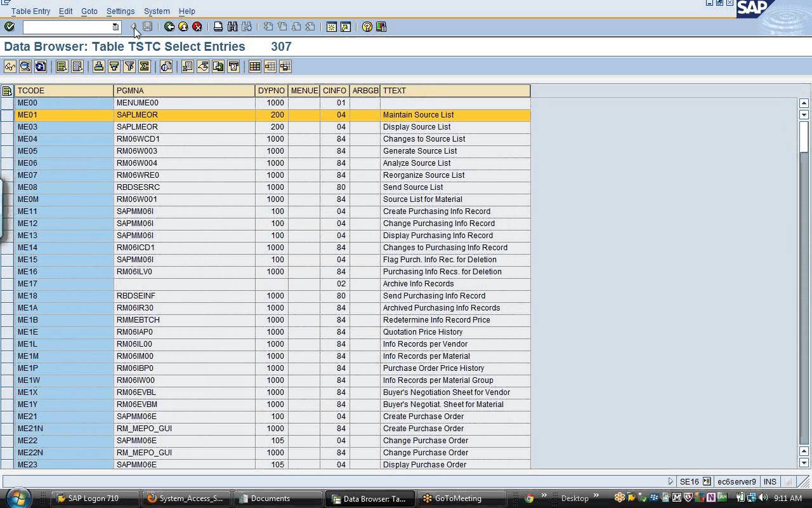The height and width of the screenshot is (508, 812).
Task: Expand the status bar message list icon
Action: [671, 481]
